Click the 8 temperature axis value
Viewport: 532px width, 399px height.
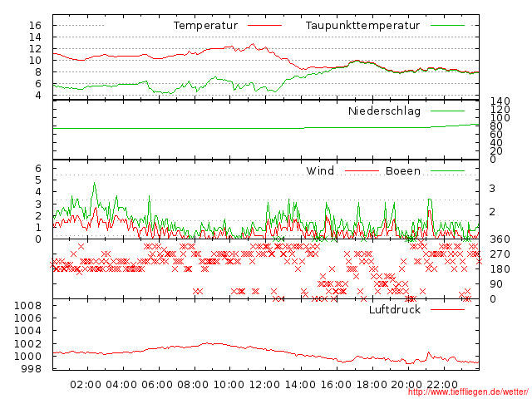pyautogui.click(x=38, y=72)
